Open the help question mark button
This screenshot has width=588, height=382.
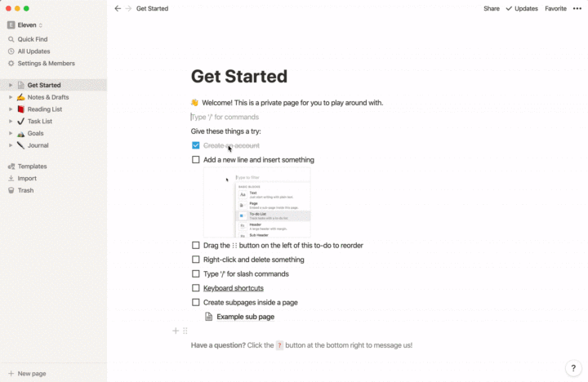point(573,368)
